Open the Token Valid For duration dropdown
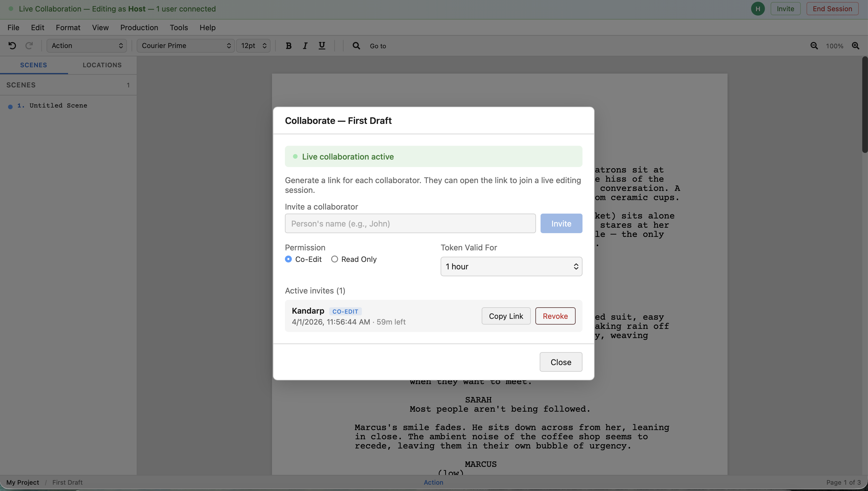 (511, 266)
